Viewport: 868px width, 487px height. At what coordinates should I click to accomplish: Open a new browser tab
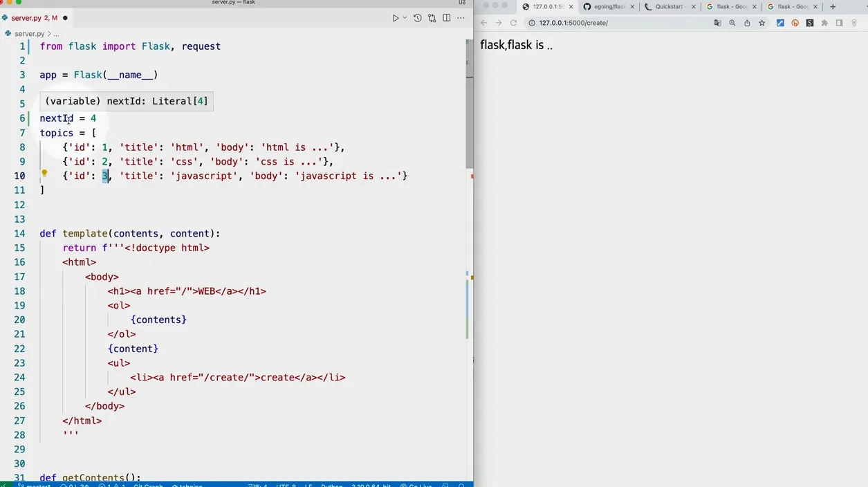[x=833, y=7]
